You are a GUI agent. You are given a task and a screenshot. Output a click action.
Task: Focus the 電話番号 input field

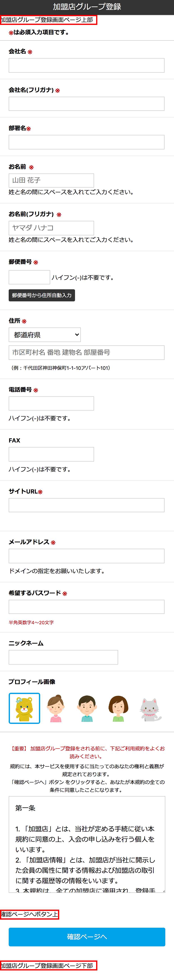51,403
